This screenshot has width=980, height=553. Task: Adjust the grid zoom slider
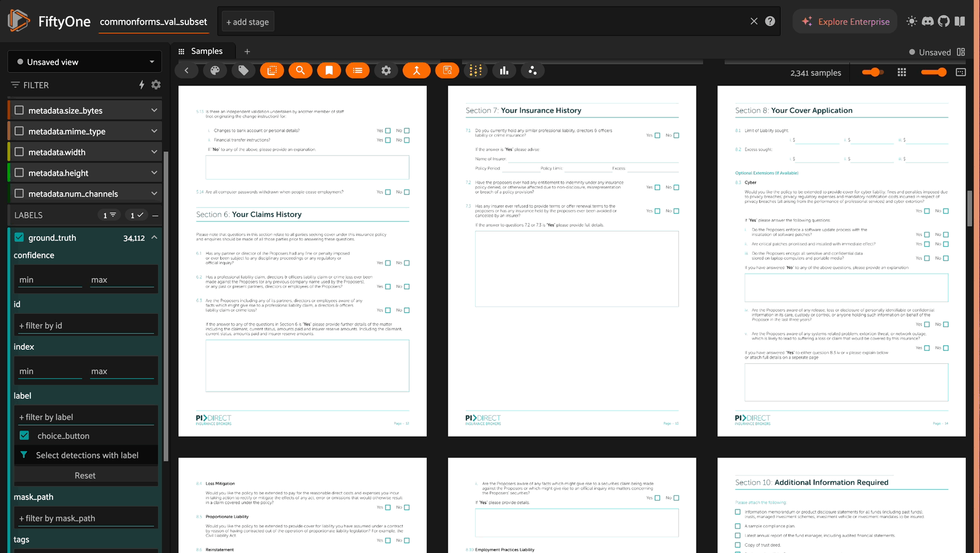coord(934,72)
